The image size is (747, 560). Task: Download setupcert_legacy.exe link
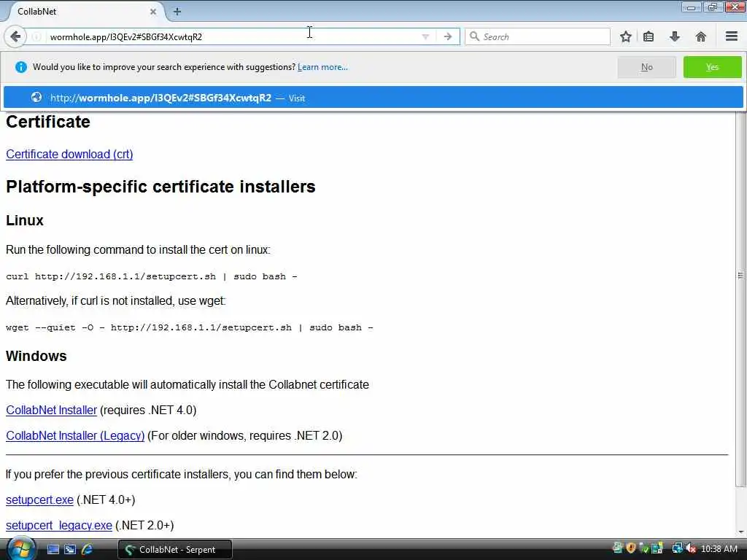click(x=59, y=525)
